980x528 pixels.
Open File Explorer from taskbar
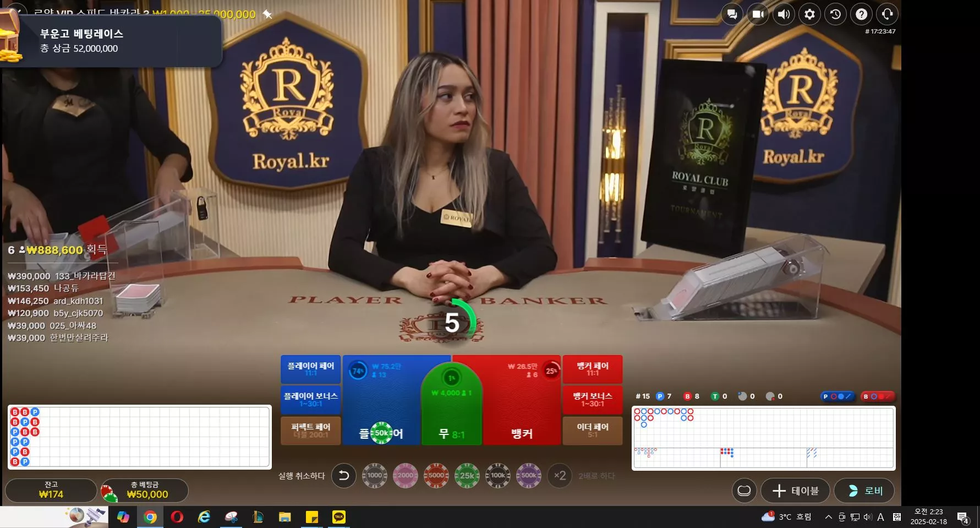[x=284, y=517]
